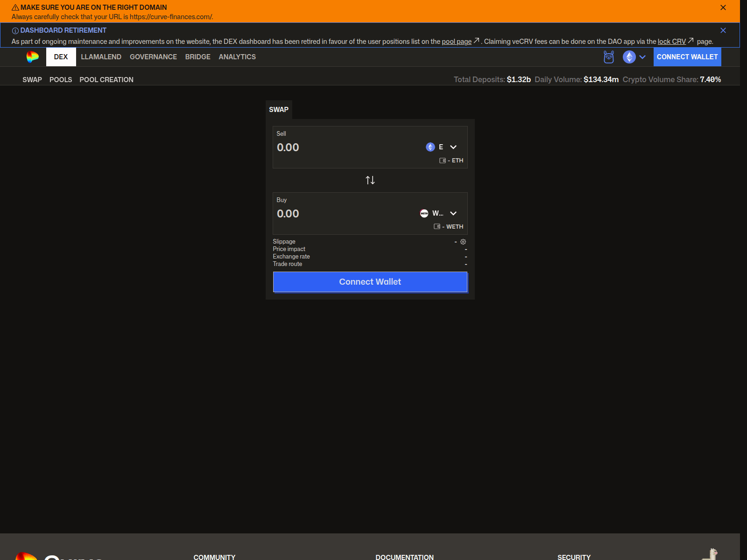
Task: Select the SWAP tab above the swap card
Action: (279, 110)
